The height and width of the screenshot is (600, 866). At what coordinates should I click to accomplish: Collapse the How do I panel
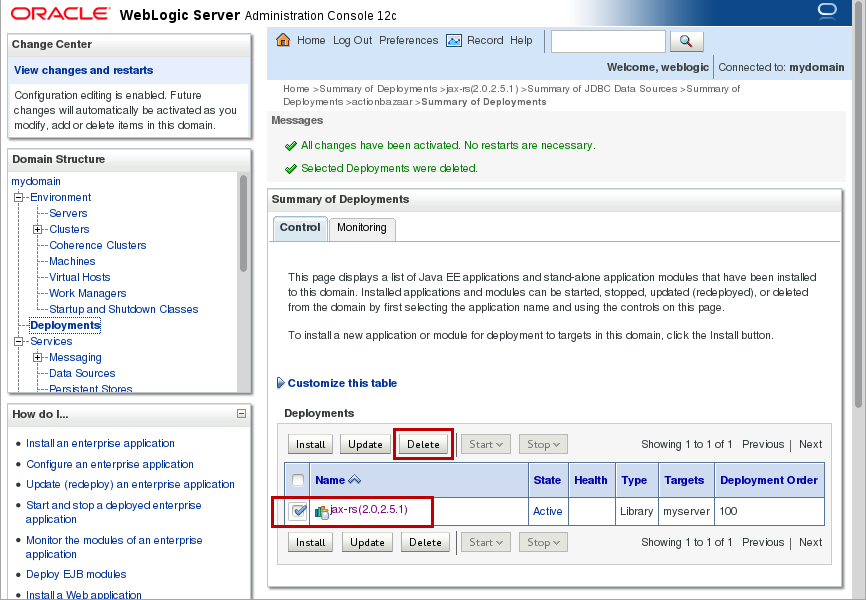pos(241,413)
